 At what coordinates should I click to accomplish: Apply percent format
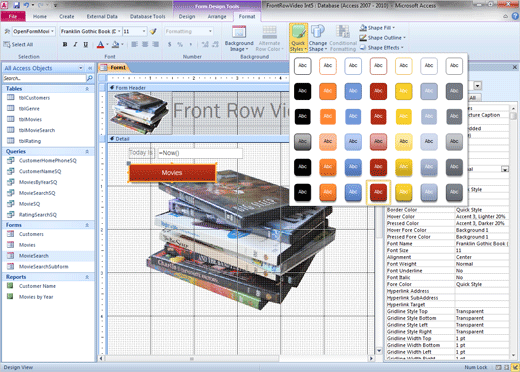[x=180, y=44]
